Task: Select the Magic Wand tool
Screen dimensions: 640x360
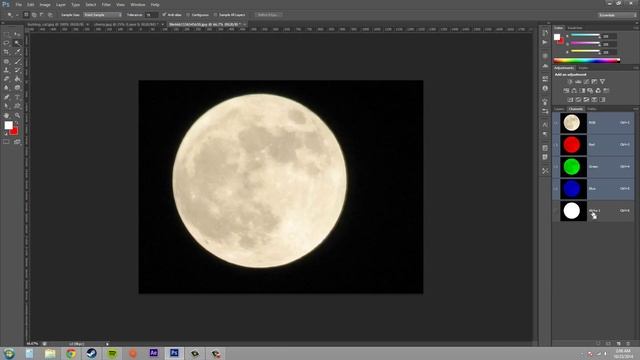Action: (x=17, y=43)
